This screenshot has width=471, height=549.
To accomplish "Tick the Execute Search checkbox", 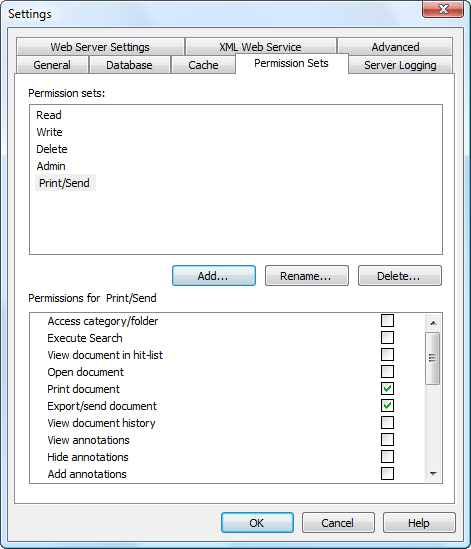I will [x=387, y=338].
